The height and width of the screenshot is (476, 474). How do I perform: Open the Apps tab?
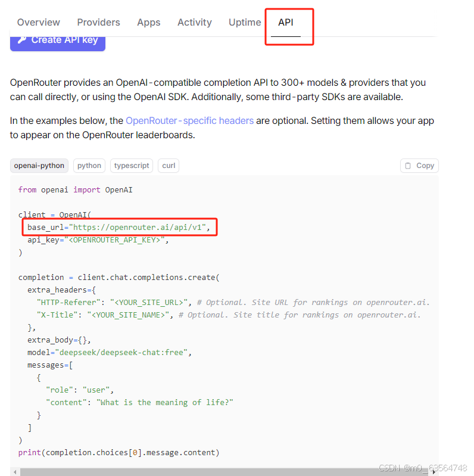click(148, 22)
